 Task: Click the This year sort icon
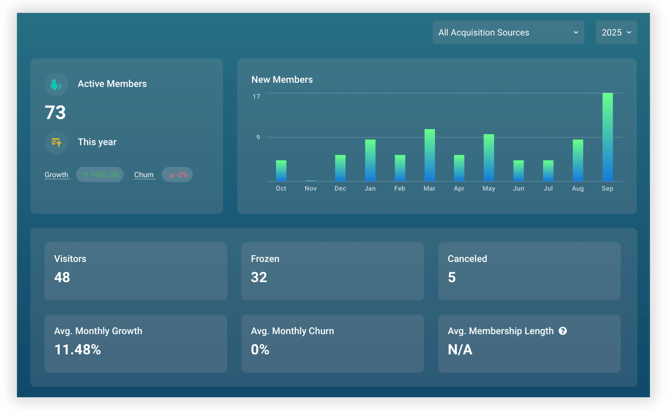[x=56, y=142]
